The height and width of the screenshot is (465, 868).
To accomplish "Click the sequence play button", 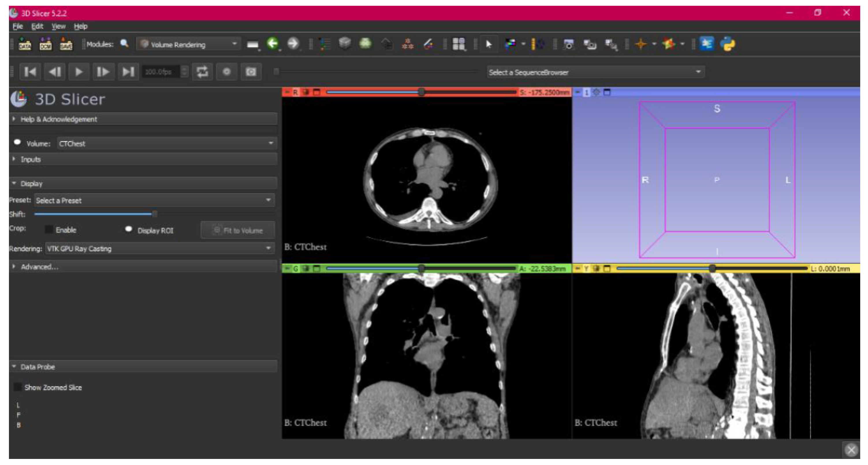I will pos(79,72).
